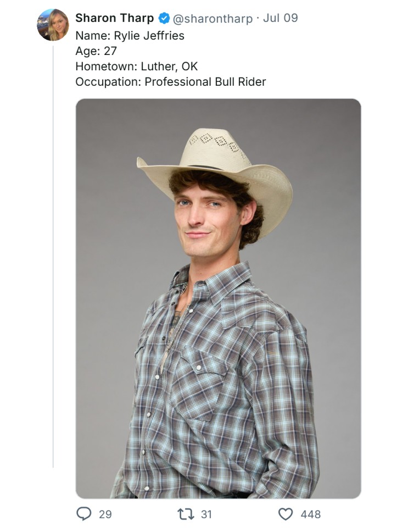This screenshot has height=532, width=397.
Task: Click the 'Name: Rylie Jeffries' text line
Action: [x=130, y=36]
